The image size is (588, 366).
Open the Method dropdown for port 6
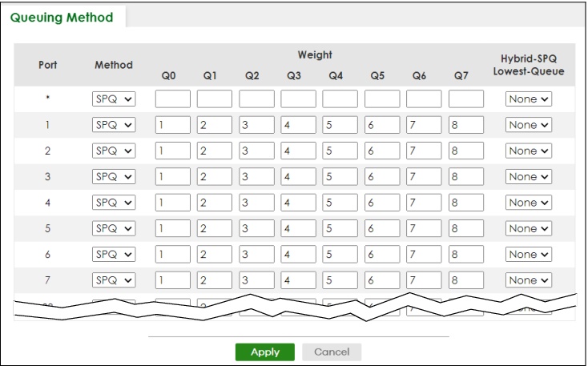pyautogui.click(x=114, y=255)
